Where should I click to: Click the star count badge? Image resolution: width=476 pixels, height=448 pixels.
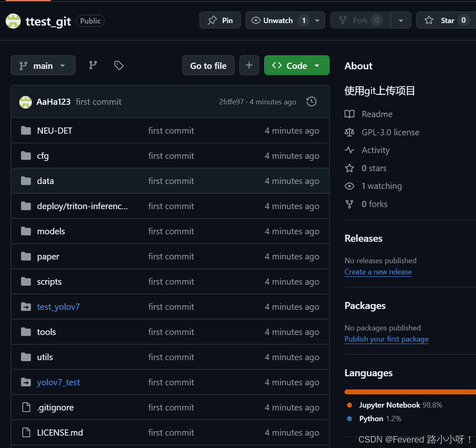[x=463, y=20]
